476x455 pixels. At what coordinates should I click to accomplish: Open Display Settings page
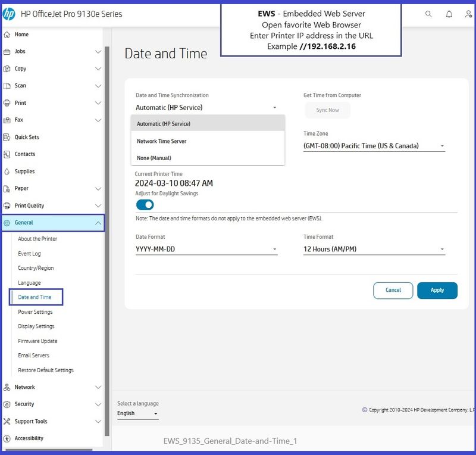tap(36, 326)
